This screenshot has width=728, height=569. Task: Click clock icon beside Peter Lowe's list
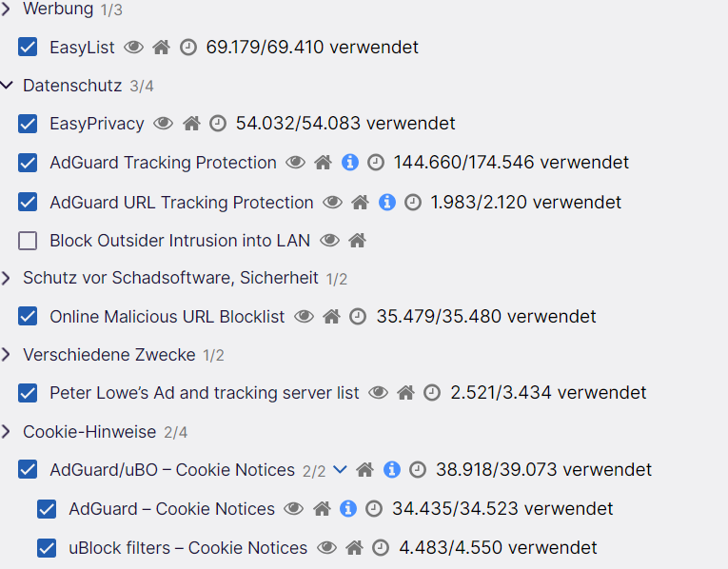coord(432,393)
